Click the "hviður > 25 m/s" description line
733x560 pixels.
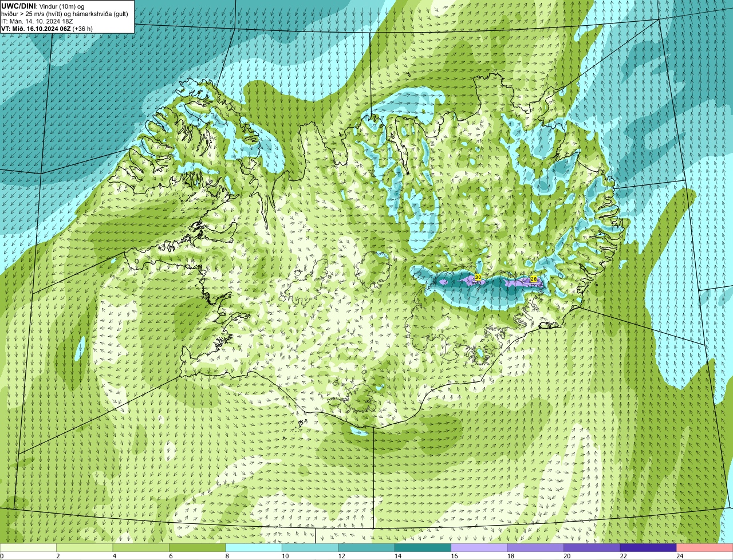pos(65,14)
